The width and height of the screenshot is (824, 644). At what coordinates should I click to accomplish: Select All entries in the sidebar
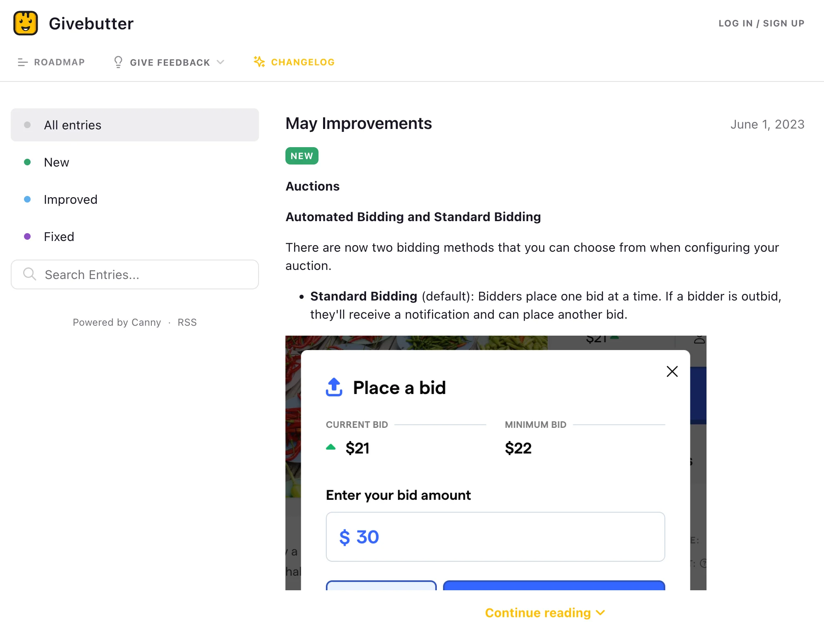72,125
